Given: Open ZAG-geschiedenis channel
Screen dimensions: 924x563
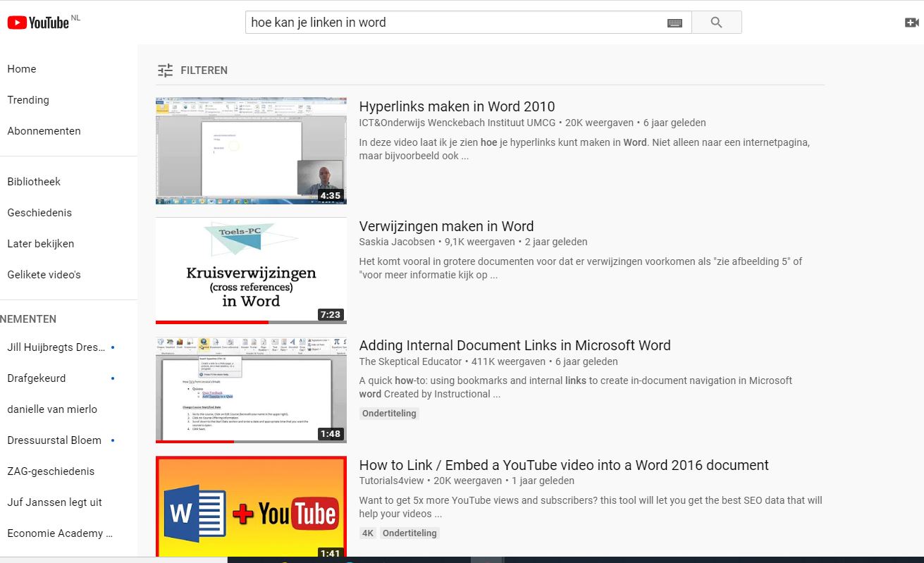Looking at the screenshot, I should coord(51,471).
